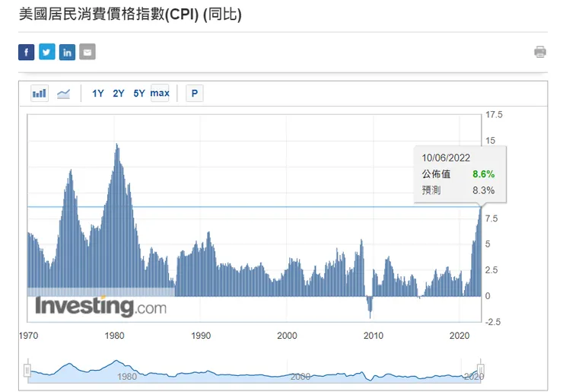Select the 5Y time range

point(139,94)
